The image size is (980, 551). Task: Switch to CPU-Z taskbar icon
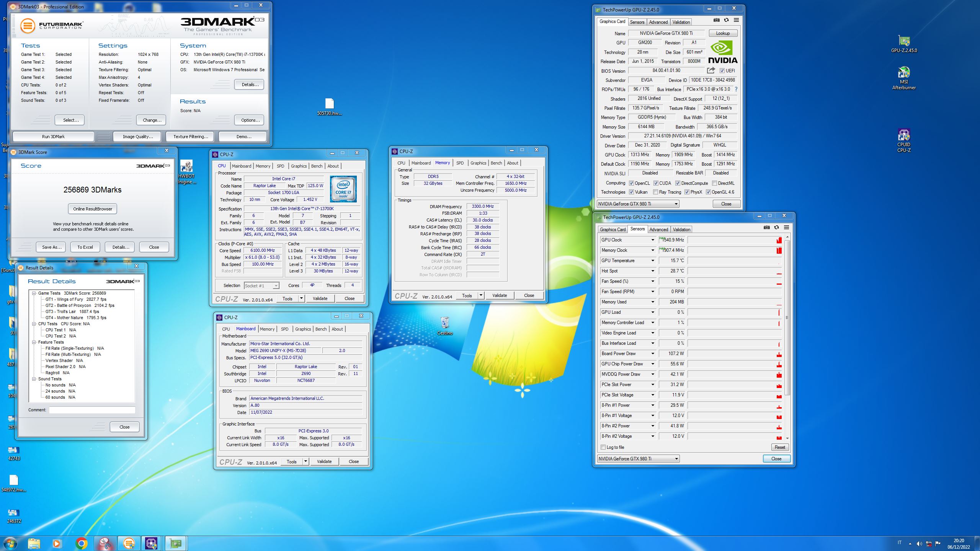(x=152, y=543)
